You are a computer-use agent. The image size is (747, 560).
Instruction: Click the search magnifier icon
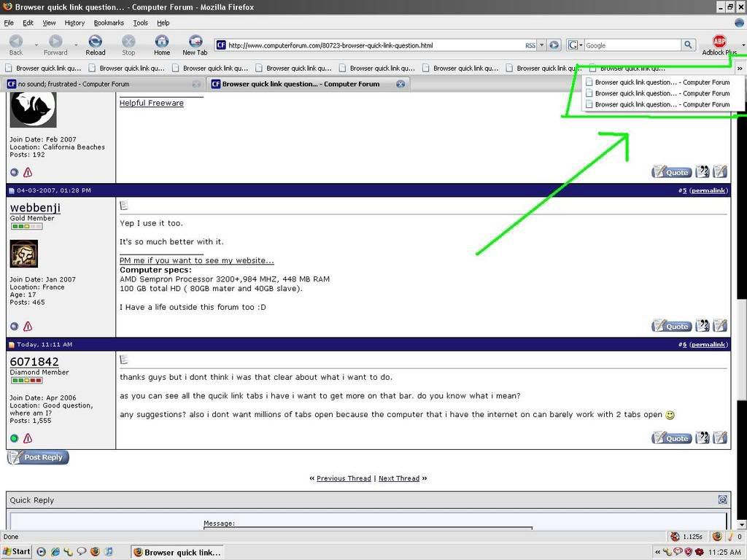(x=688, y=45)
